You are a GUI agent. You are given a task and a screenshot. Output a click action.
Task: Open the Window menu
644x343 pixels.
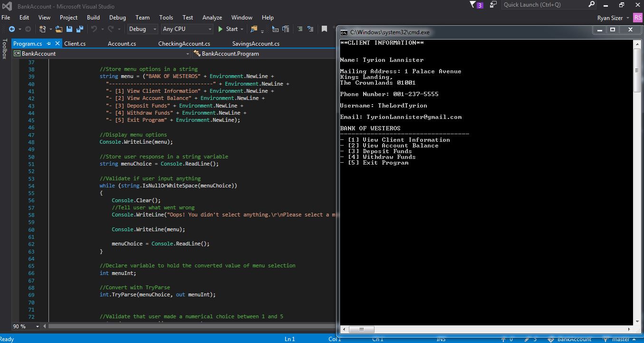[241, 17]
